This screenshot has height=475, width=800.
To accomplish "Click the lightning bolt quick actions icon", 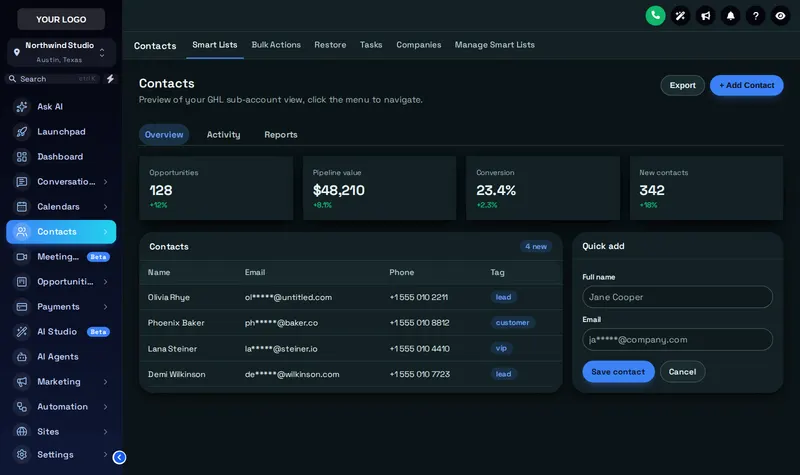I will coord(110,79).
